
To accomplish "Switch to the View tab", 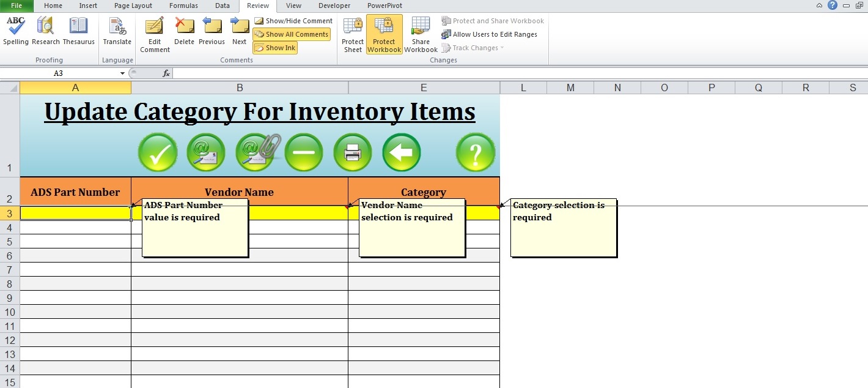I will point(293,6).
